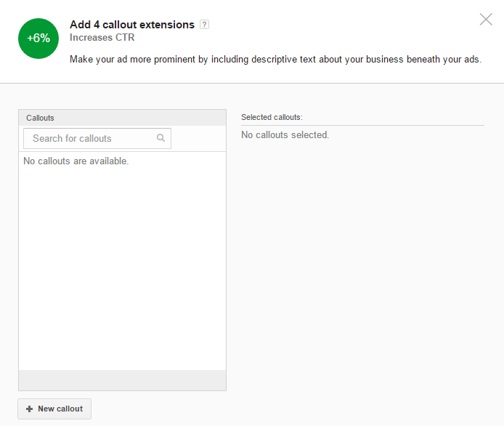Image resolution: width=504 pixels, height=426 pixels.
Task: Click the No callouts are available message
Action: pyautogui.click(x=76, y=161)
